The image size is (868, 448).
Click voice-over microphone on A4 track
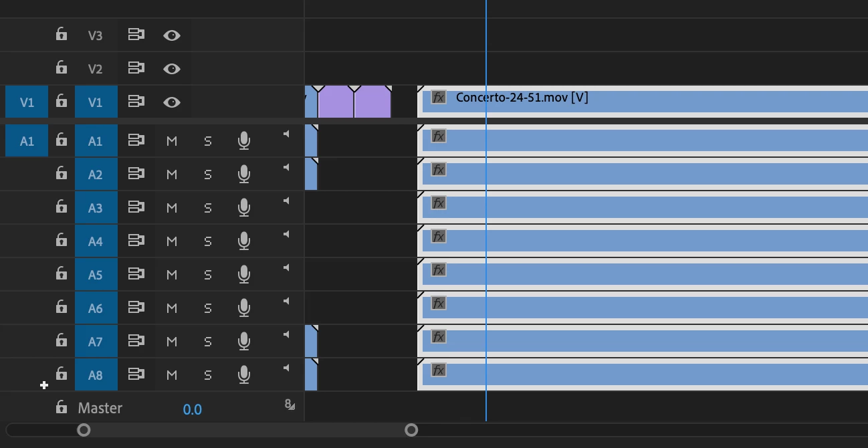tap(244, 241)
